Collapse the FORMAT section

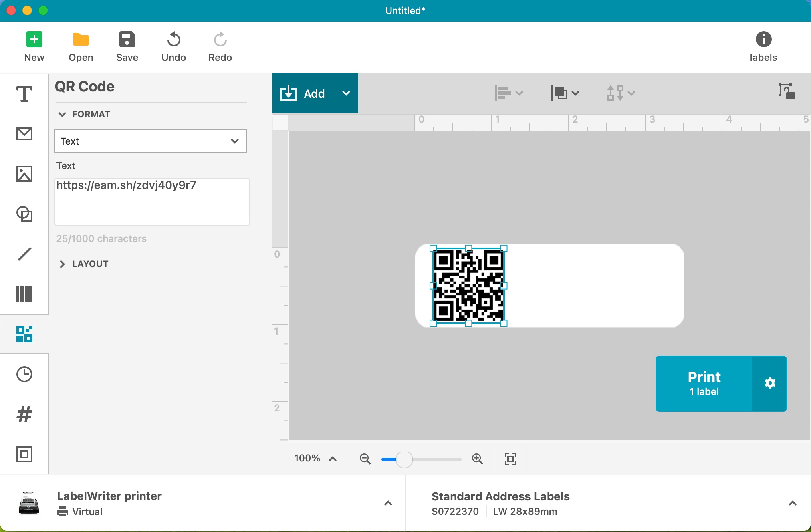[x=62, y=114]
